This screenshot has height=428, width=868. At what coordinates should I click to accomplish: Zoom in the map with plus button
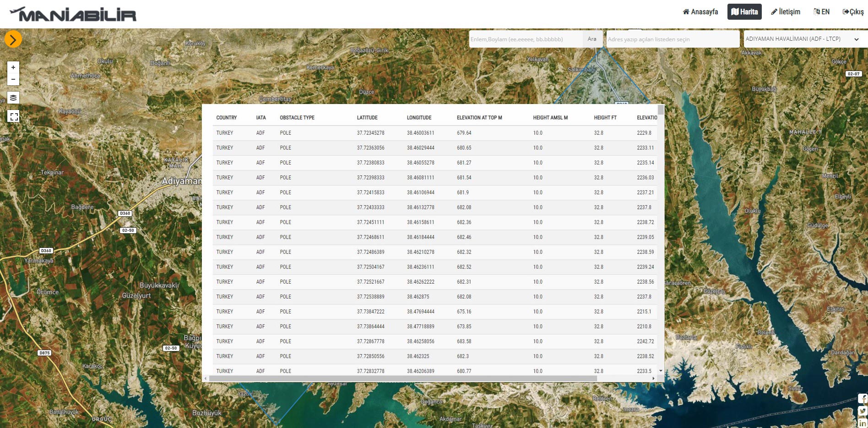tap(13, 67)
